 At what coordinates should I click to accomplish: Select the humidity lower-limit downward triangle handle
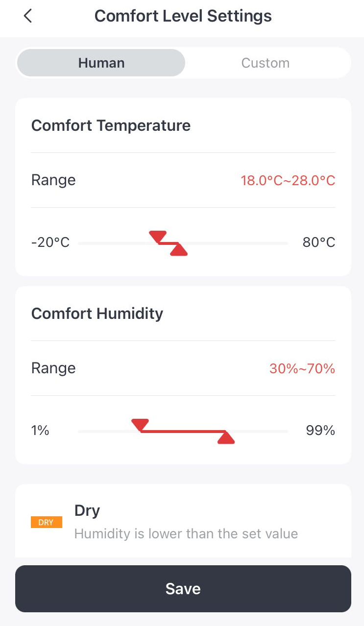140,425
